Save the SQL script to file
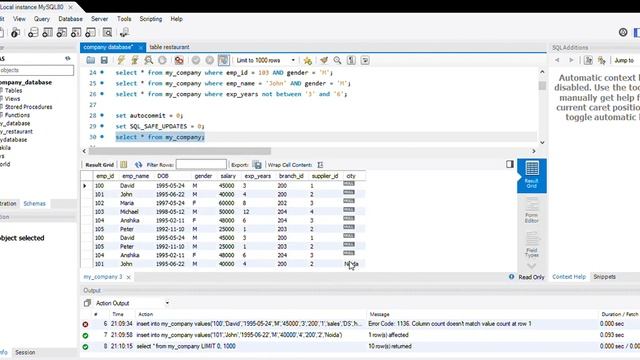Viewport: 640px width, 360px height. [x=104, y=60]
